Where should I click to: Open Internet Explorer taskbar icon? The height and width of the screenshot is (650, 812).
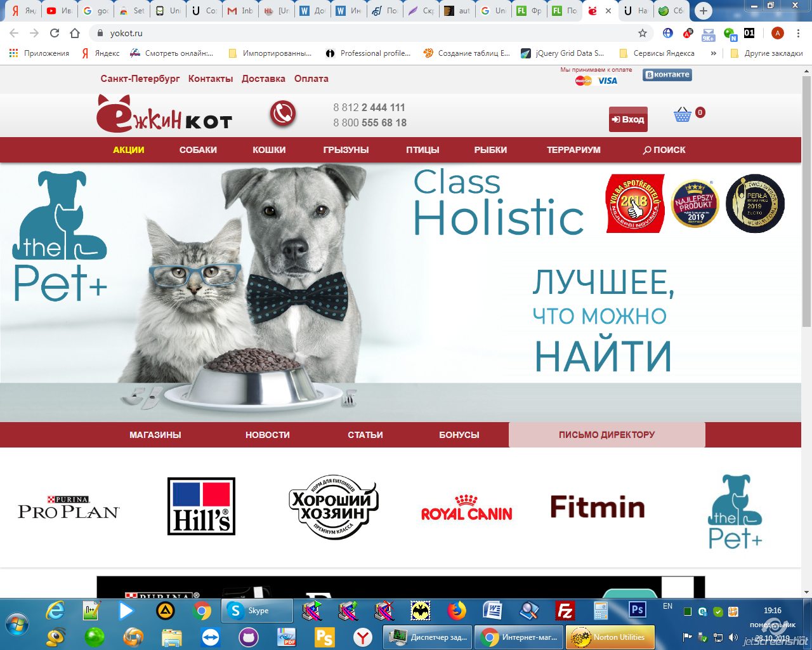56,611
